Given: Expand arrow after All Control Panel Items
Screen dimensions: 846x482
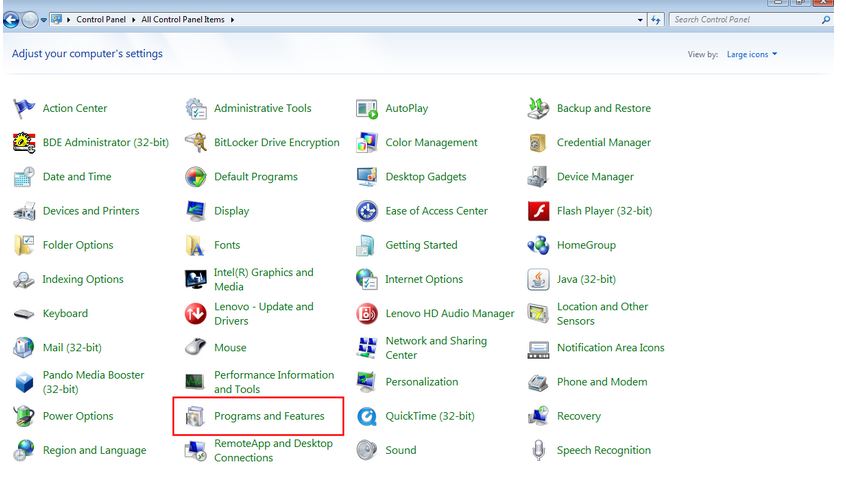Looking at the screenshot, I should pos(233,20).
